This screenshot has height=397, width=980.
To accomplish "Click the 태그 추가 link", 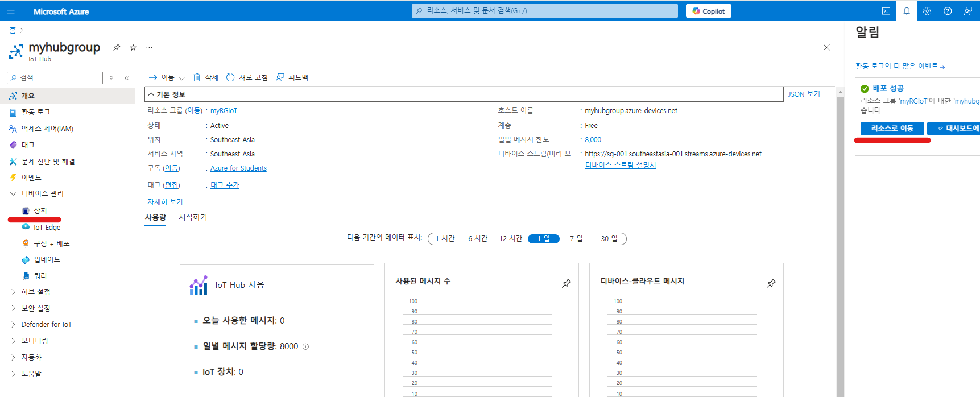I will (225, 185).
